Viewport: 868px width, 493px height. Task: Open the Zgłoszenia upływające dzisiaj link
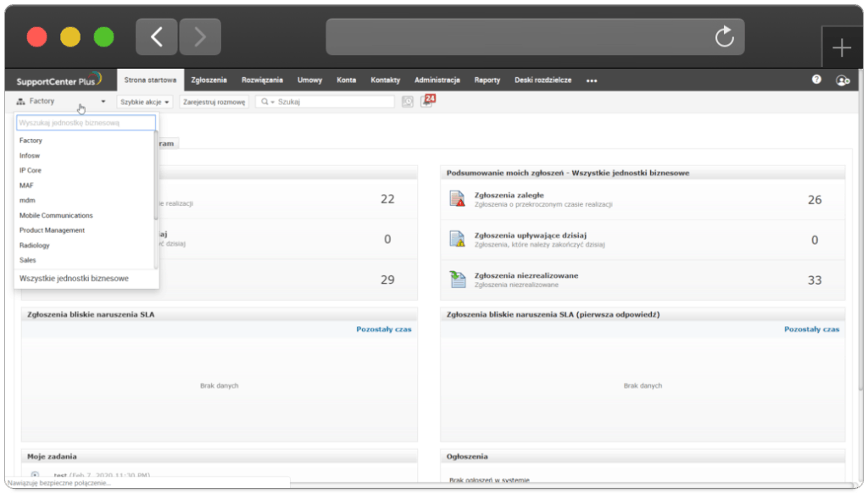(x=531, y=235)
